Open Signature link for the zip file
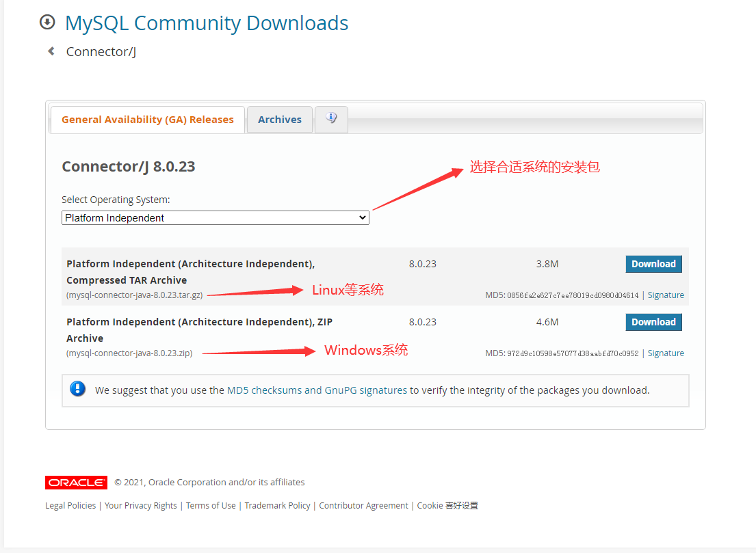The width and height of the screenshot is (756, 553). (x=666, y=353)
